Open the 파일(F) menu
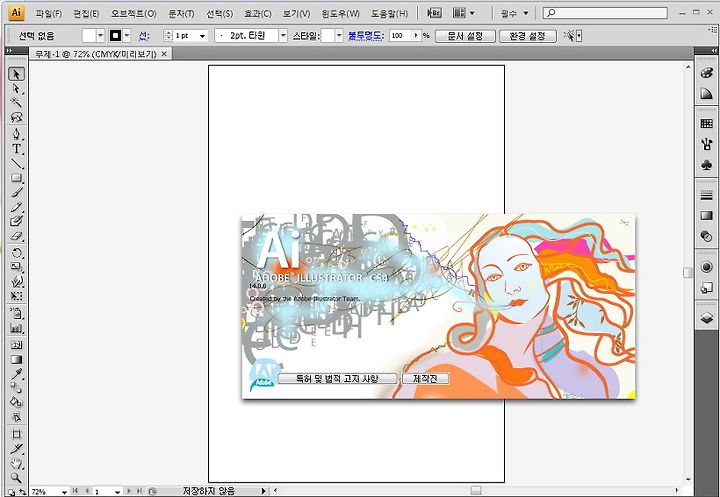This screenshot has height=497, width=720. coord(49,13)
